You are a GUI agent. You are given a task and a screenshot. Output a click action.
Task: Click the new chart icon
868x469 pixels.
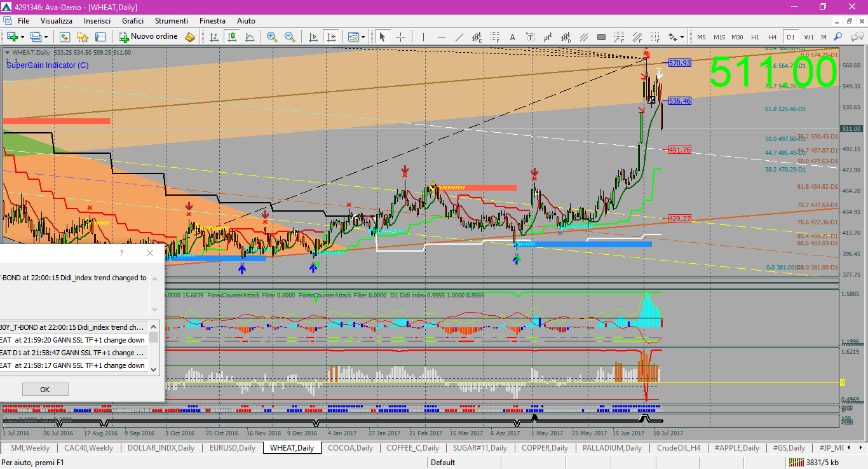13,37
